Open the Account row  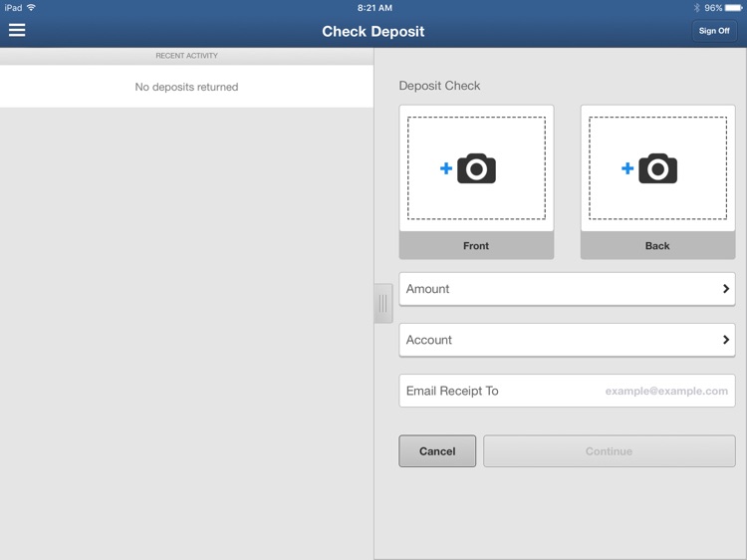click(x=567, y=340)
